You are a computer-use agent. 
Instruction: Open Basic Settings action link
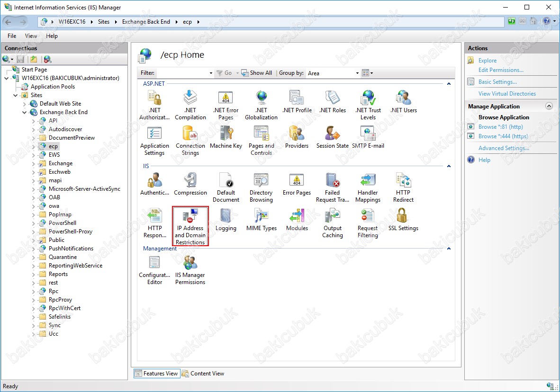497,82
